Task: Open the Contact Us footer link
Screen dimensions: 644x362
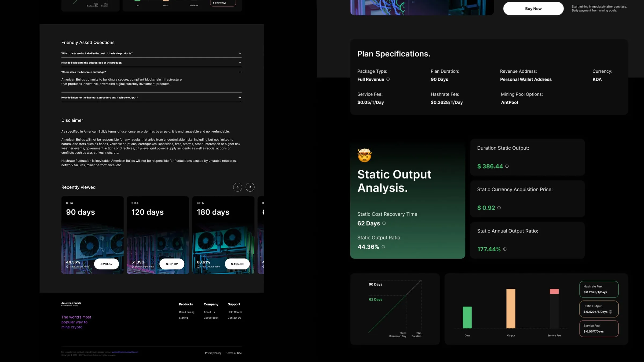Action: tap(235, 318)
